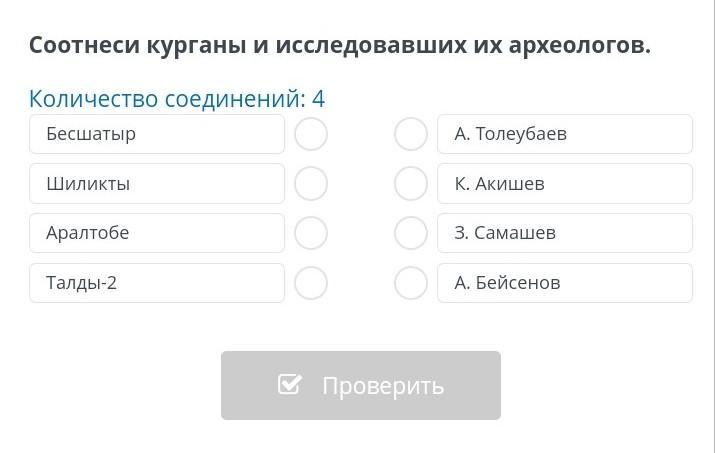Select the connector circle for А. Бейсенов
This screenshot has width=715, height=453.
point(411,283)
